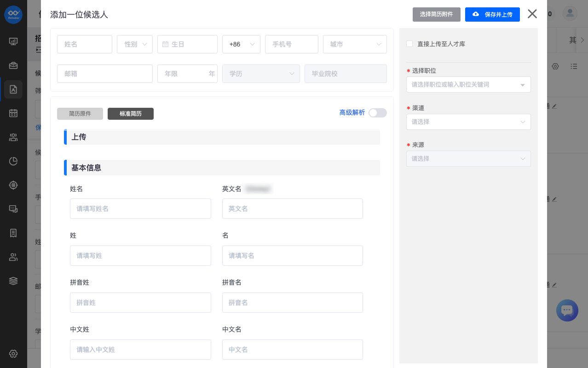Screen dimensions: 588x368
Task: Click the chat messages sidebar icon
Action: pos(13,209)
